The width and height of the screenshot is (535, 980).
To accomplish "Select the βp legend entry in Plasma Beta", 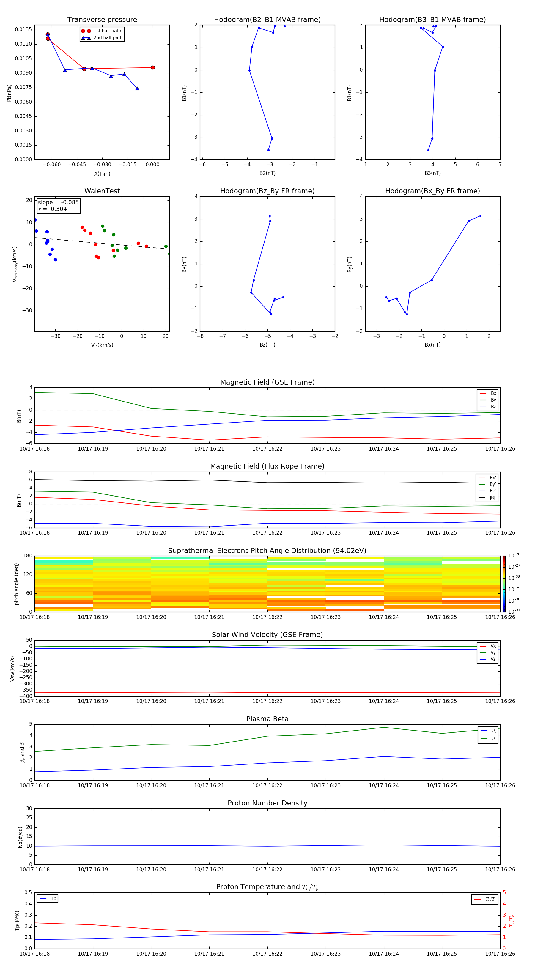I will pyautogui.click(x=488, y=731).
